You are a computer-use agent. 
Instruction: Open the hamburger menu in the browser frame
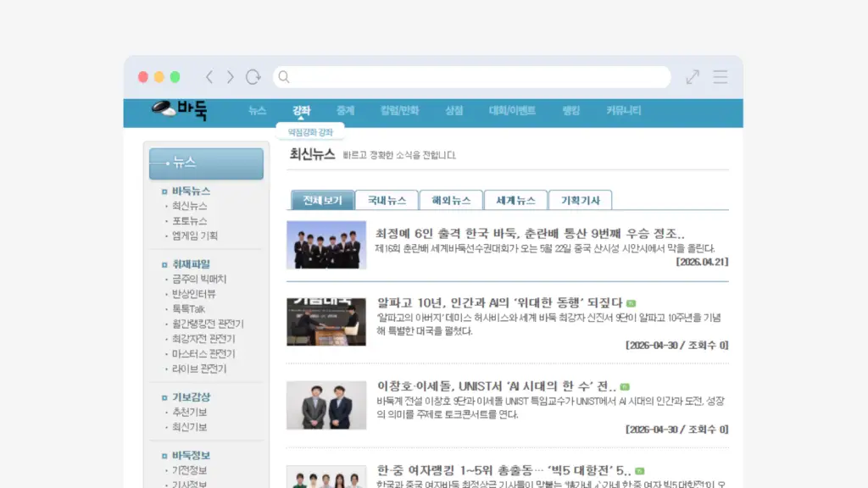point(721,77)
